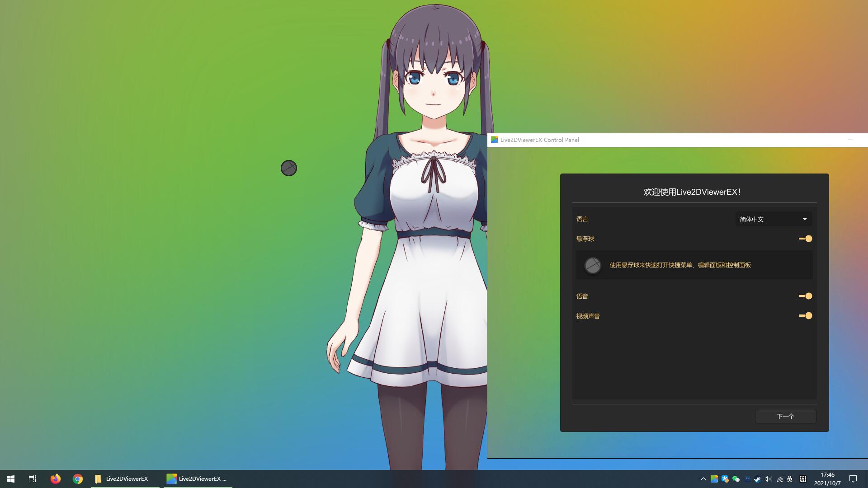Click the 欢迎使用Live2DViewerEX! heading
868x488 pixels.
coord(692,192)
